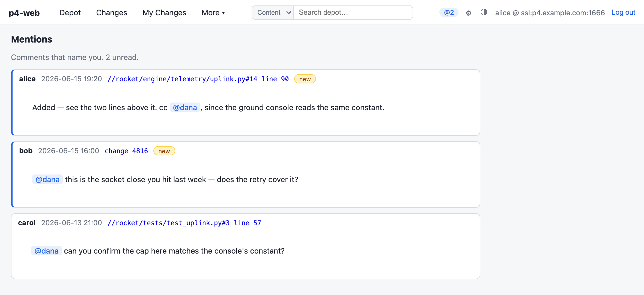Go to the Depot page
This screenshot has height=295, width=644.
(x=70, y=13)
